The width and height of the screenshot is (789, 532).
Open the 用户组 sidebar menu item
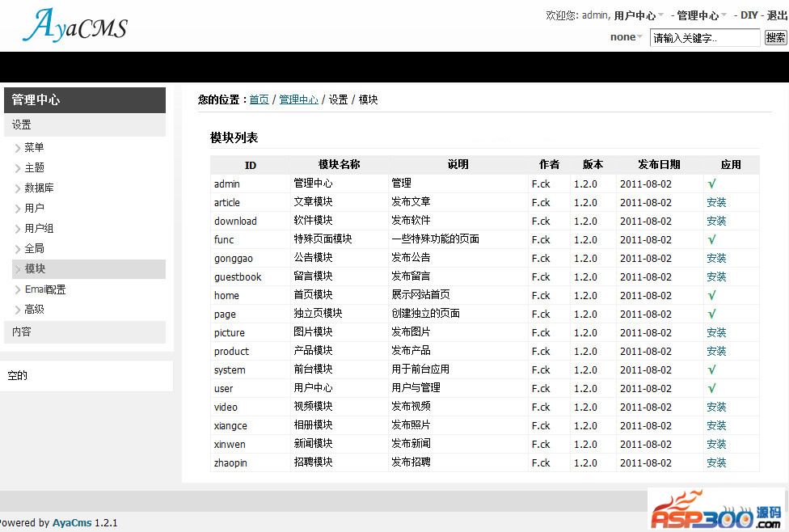pyautogui.click(x=39, y=228)
